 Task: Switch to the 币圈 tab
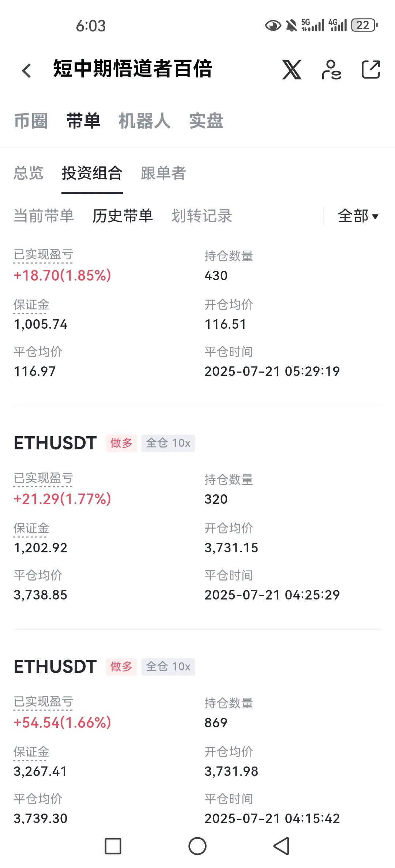coord(31,121)
